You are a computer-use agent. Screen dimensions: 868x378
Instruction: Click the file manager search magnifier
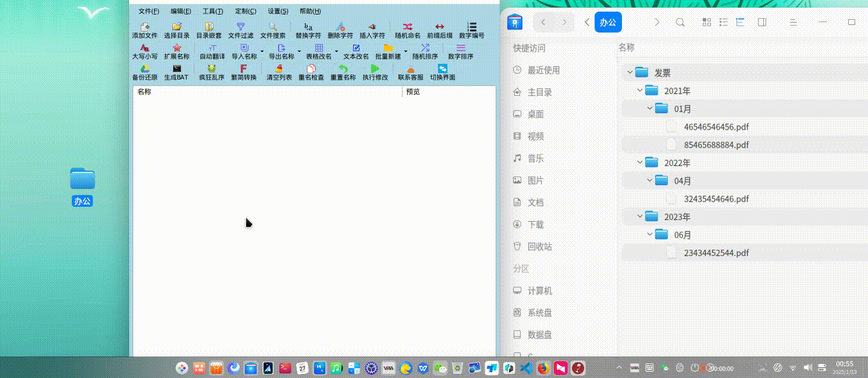tap(680, 22)
